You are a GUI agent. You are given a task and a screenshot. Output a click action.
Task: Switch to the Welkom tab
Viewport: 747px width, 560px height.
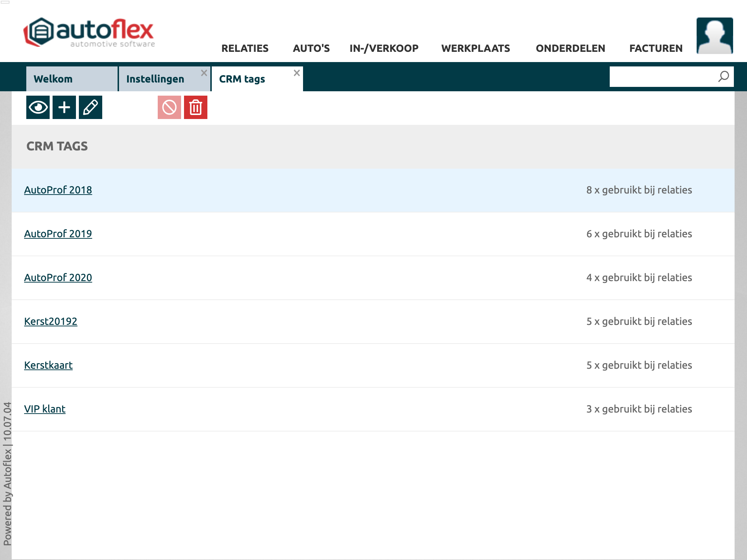(53, 79)
